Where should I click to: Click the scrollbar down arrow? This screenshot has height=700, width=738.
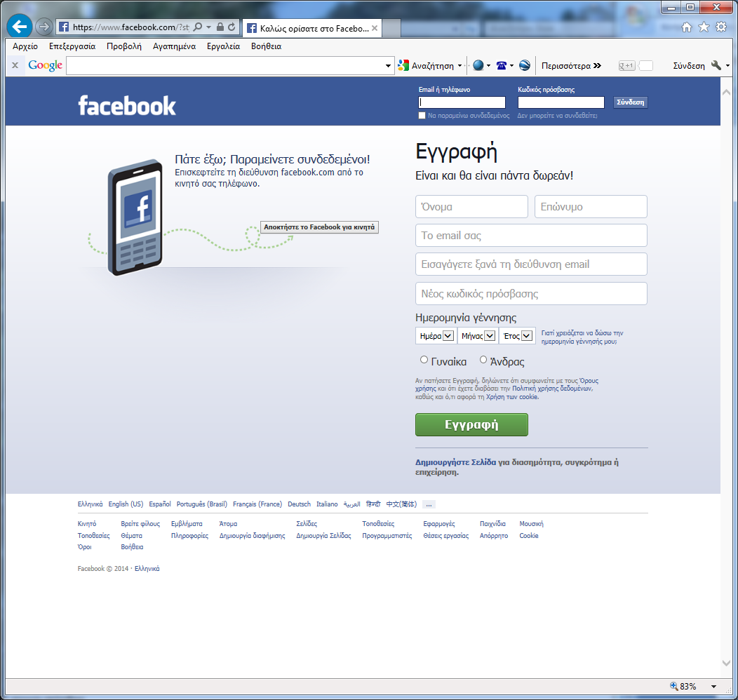click(x=726, y=663)
